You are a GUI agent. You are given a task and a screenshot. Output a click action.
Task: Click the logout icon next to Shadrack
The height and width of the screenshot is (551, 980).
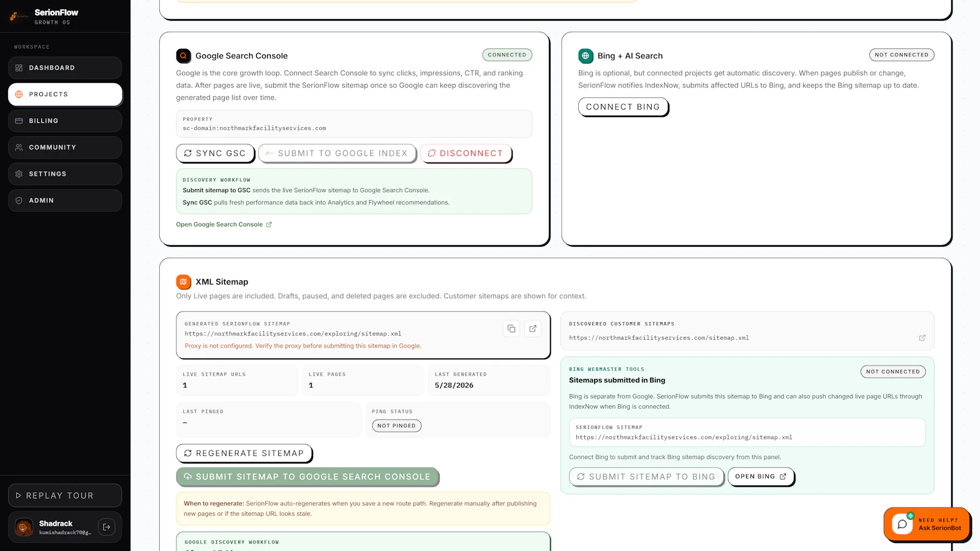pos(107,527)
